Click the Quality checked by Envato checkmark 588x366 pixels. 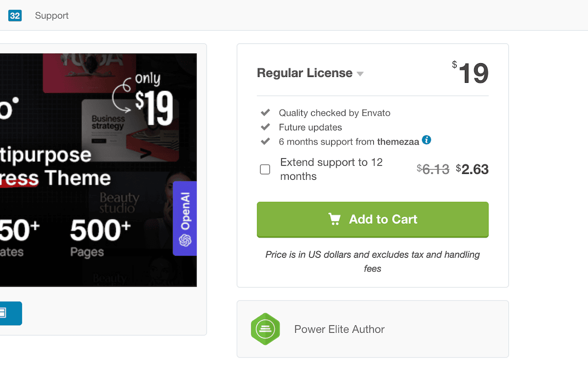click(265, 113)
